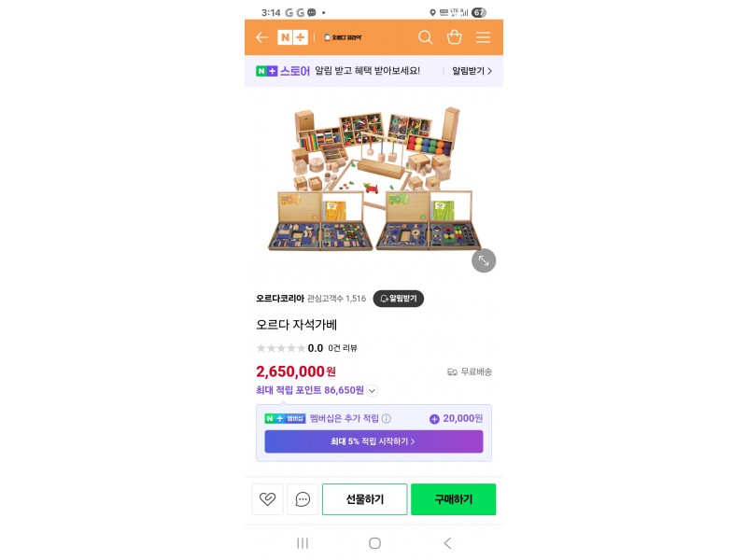Viewport: 747px width, 560px height.
Task: Toggle the 알림받기 bell notification pill
Action: (x=399, y=299)
